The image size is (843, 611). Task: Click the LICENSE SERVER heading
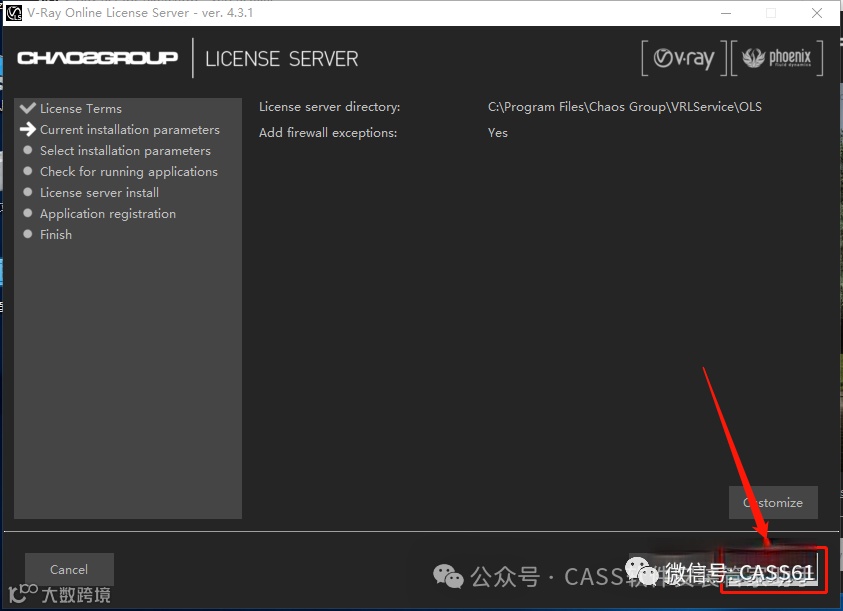[282, 59]
